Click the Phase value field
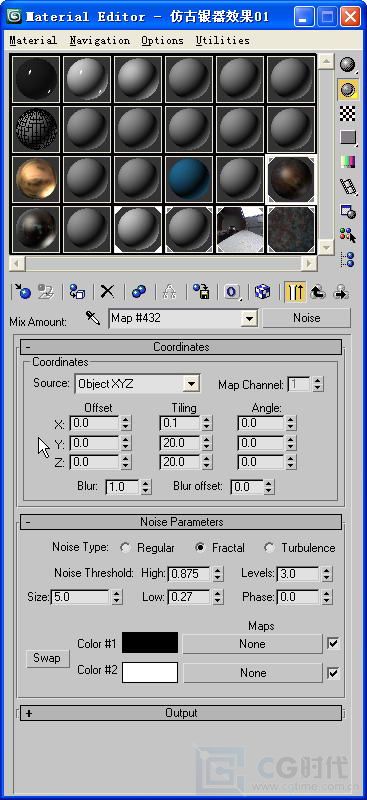The height and width of the screenshot is (800, 367). pos(298,597)
